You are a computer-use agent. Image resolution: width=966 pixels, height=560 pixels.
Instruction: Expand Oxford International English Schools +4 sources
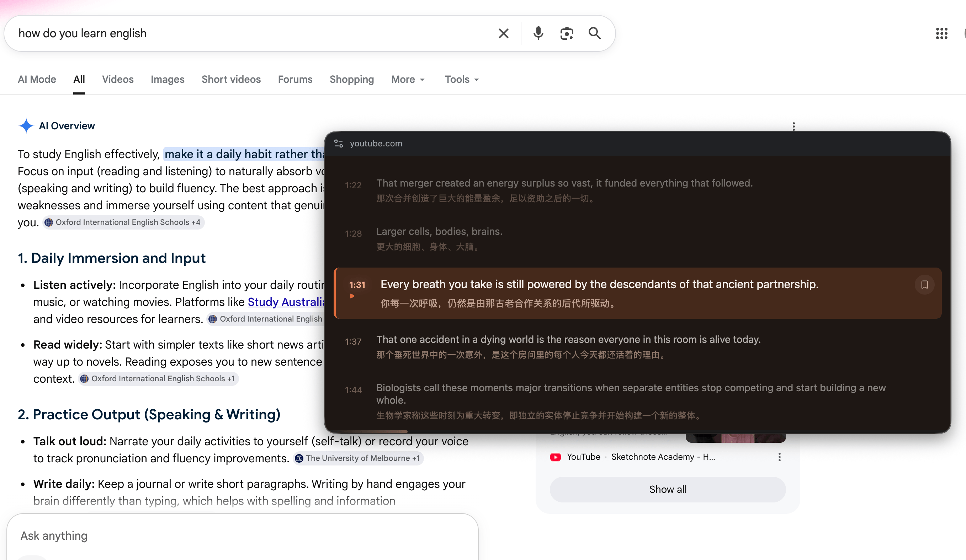pyautogui.click(x=123, y=222)
